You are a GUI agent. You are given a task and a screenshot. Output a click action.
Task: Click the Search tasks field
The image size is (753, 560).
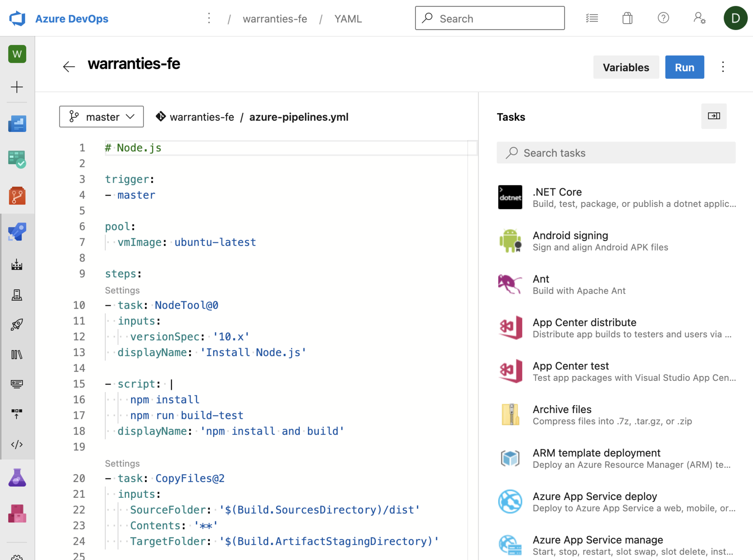pos(616,153)
